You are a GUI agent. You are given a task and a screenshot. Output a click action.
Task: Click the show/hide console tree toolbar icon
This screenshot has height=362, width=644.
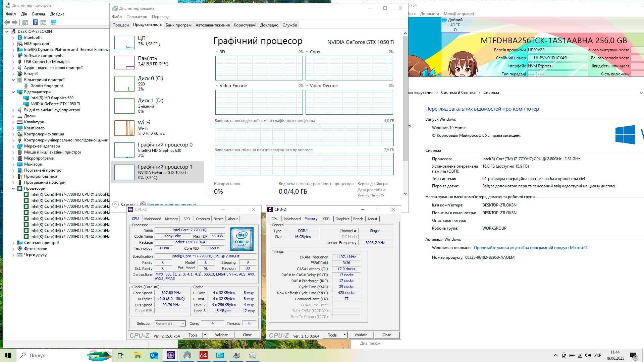coord(25,22)
